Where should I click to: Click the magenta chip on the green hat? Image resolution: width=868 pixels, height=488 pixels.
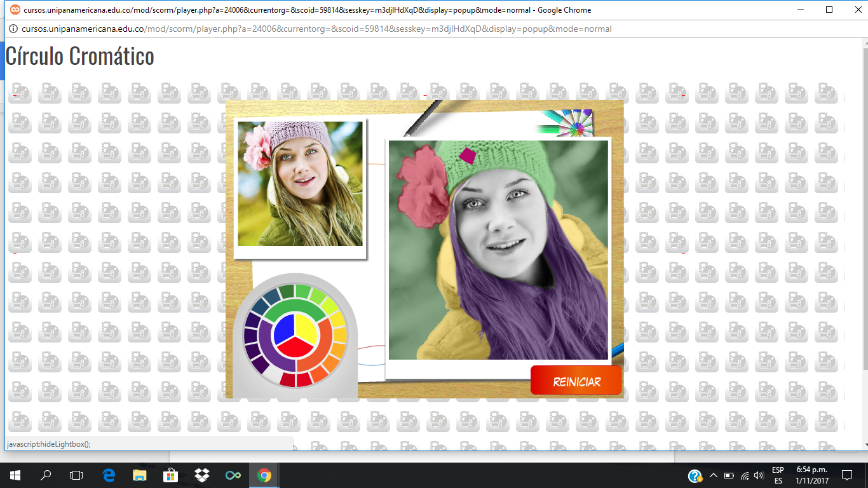pos(468,156)
